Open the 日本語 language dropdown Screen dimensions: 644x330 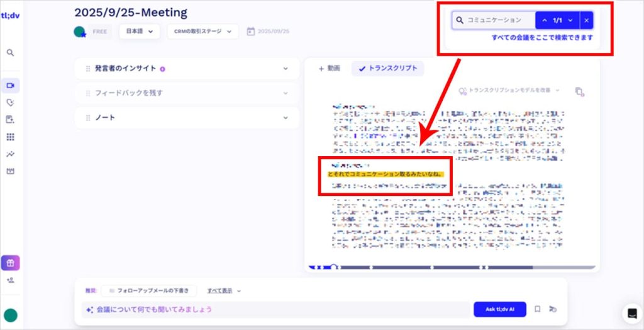coord(139,31)
